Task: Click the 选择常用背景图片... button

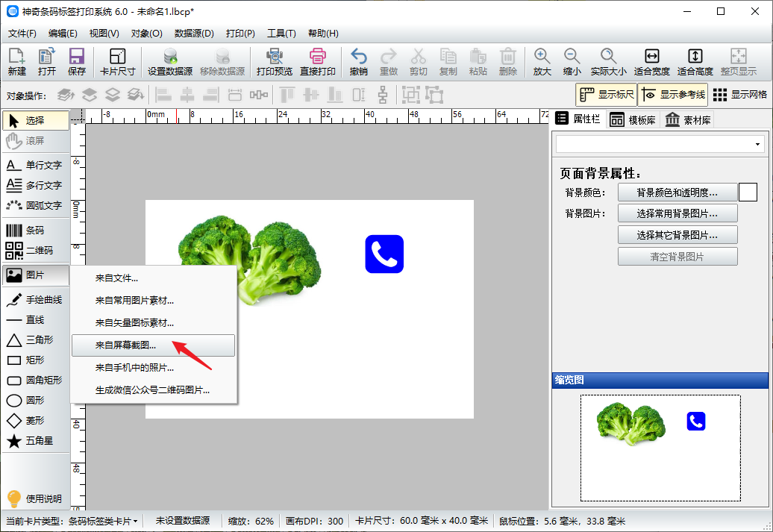Action: point(677,213)
